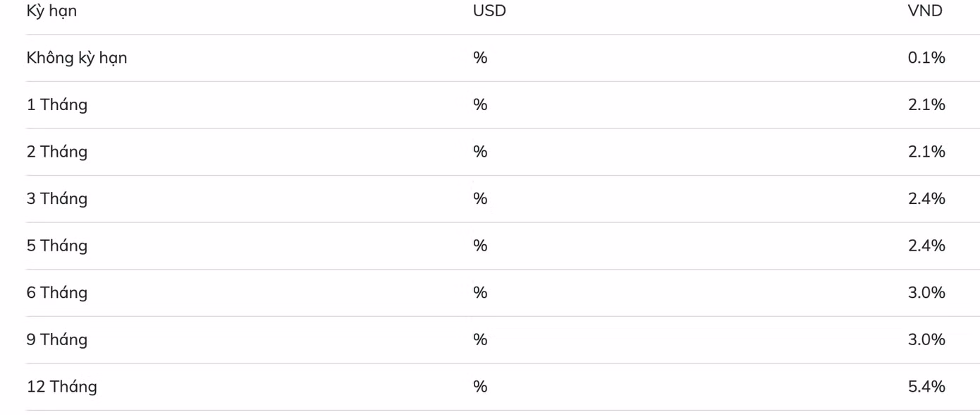This screenshot has width=980, height=415.
Task: Click the USD rate cell for 12 Tháng
Action: point(480,387)
